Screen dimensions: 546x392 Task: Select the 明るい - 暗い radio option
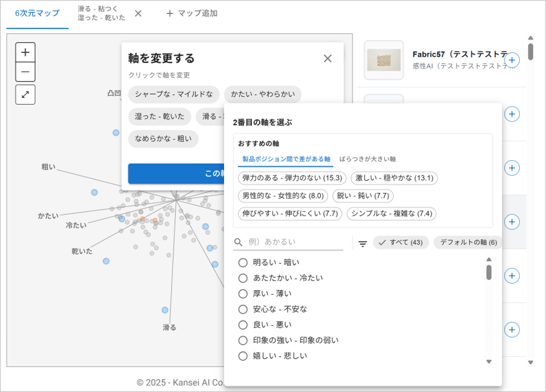(x=243, y=262)
